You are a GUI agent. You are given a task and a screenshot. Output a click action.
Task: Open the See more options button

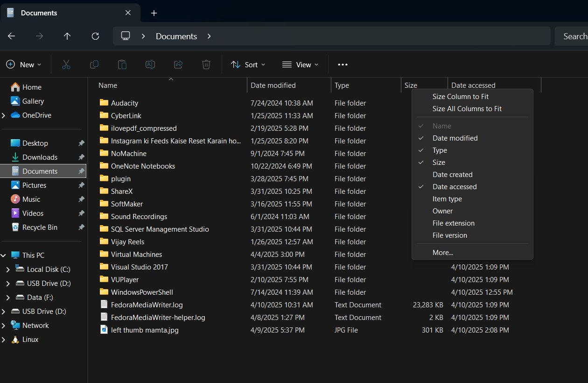[x=343, y=64]
